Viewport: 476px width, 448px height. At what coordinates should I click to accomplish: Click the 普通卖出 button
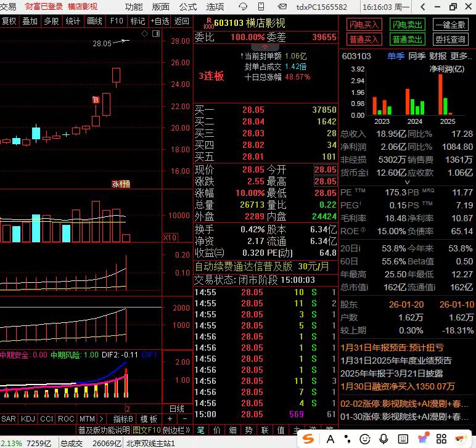pos(408,39)
